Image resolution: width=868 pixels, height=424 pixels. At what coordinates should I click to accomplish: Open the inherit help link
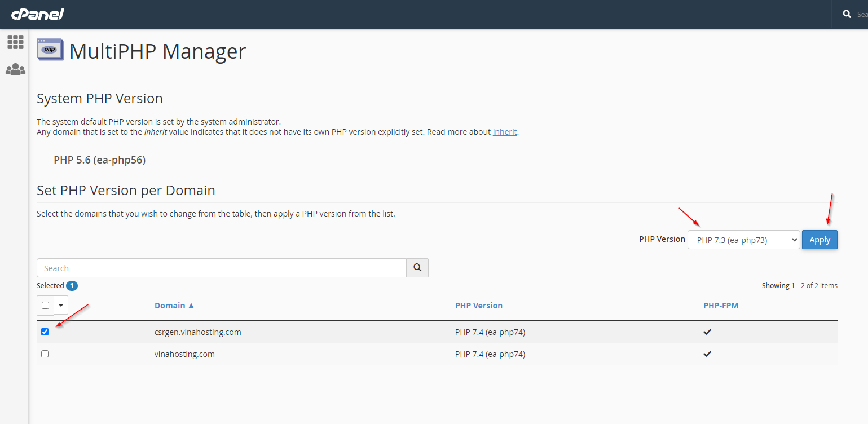tap(504, 132)
